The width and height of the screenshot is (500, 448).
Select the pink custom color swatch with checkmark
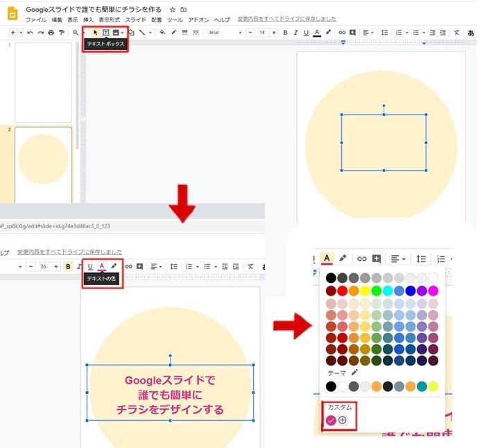pyautogui.click(x=331, y=420)
